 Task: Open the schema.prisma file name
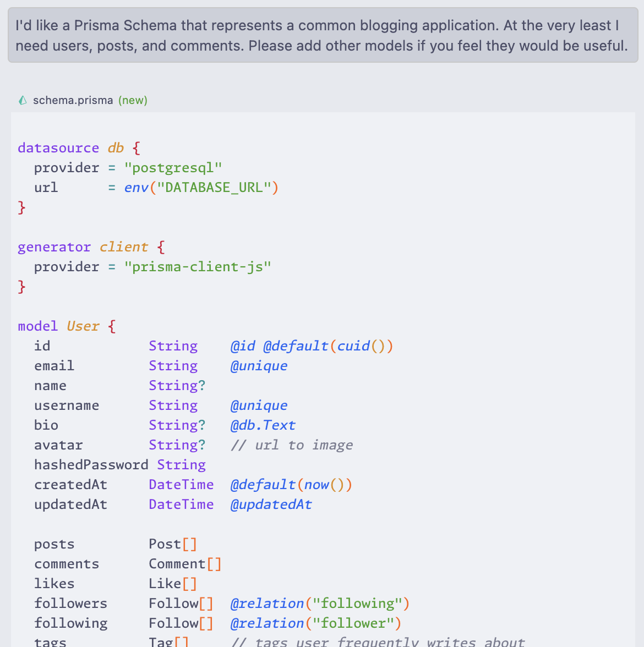73,100
